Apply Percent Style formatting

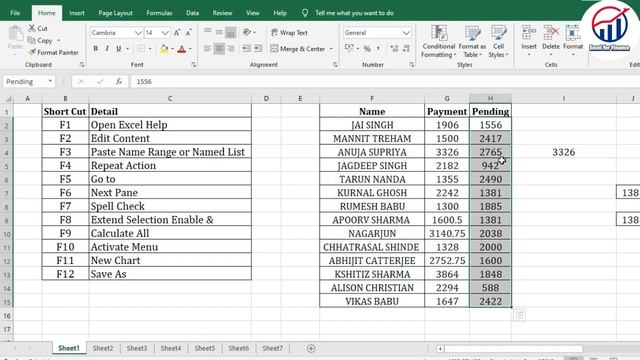coord(367,49)
